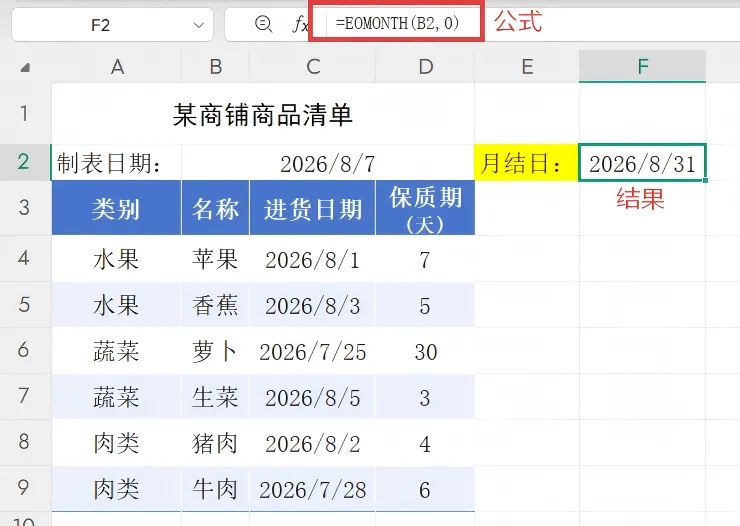Select row 9 header
The height and width of the screenshot is (526, 740).
(25, 488)
